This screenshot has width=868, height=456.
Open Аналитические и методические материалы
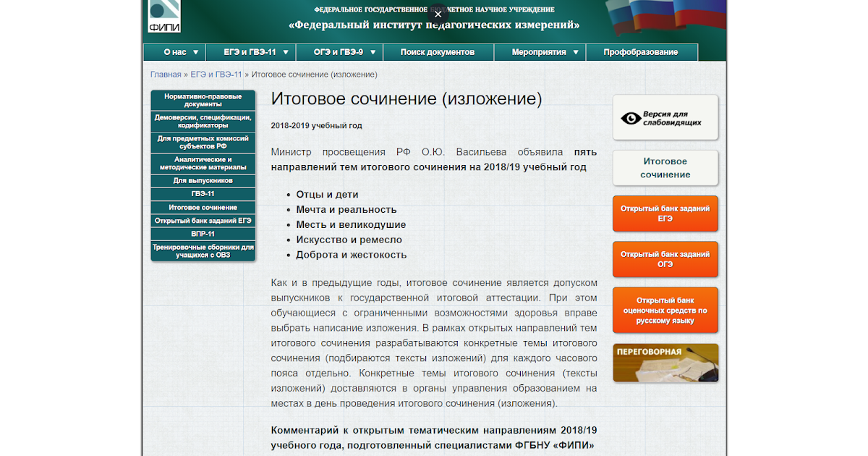[203, 163]
